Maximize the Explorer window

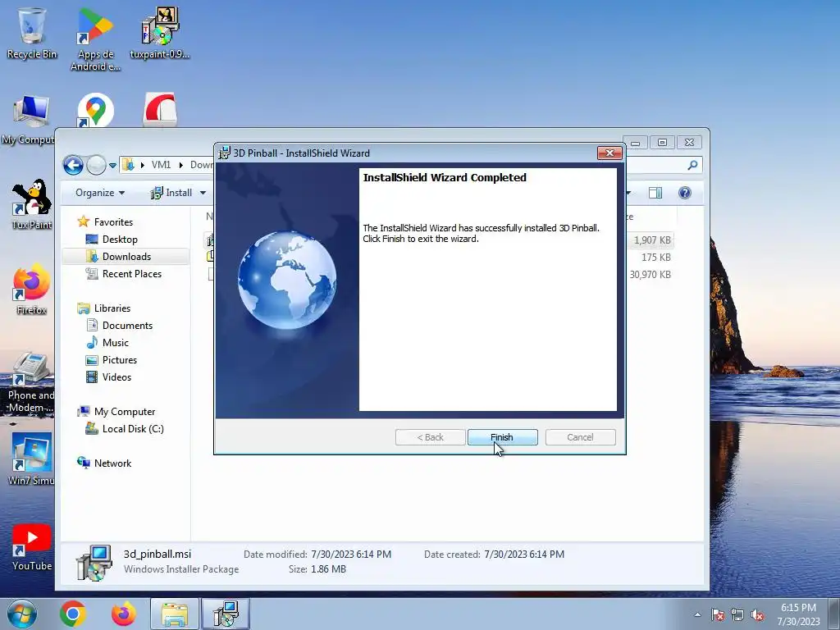663,143
